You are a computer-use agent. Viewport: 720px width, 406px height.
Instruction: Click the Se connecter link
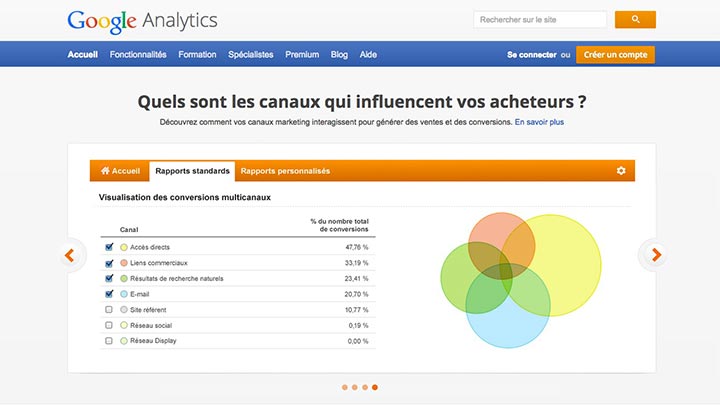point(531,55)
